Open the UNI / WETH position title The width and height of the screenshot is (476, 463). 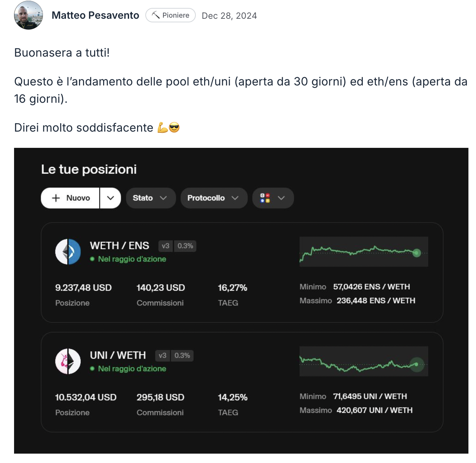[118, 355]
